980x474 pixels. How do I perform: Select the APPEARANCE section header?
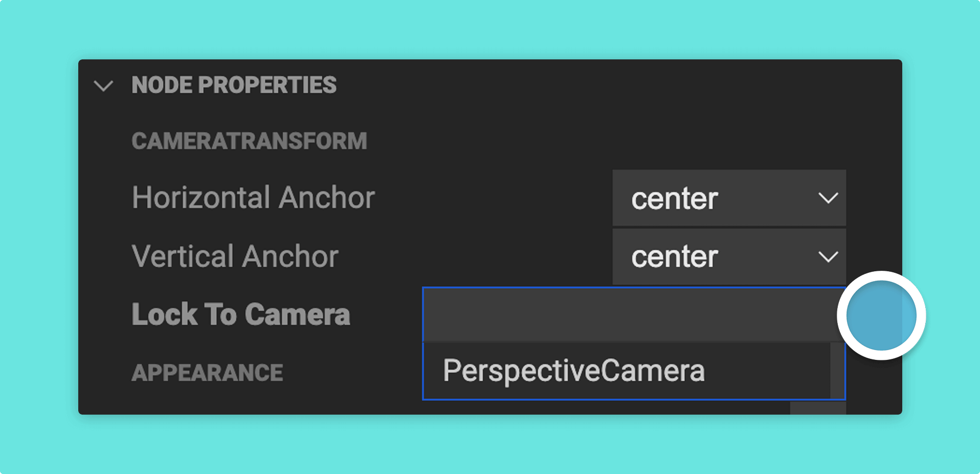tap(207, 373)
